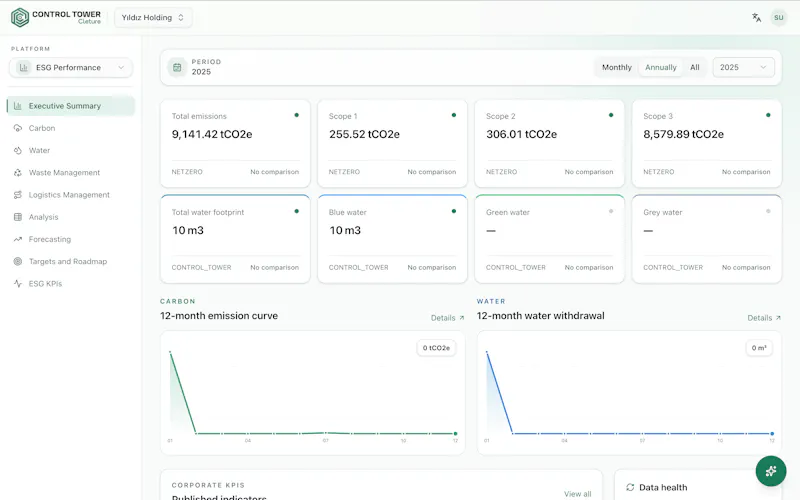Click the Targets and Roadmap target icon

click(18, 261)
